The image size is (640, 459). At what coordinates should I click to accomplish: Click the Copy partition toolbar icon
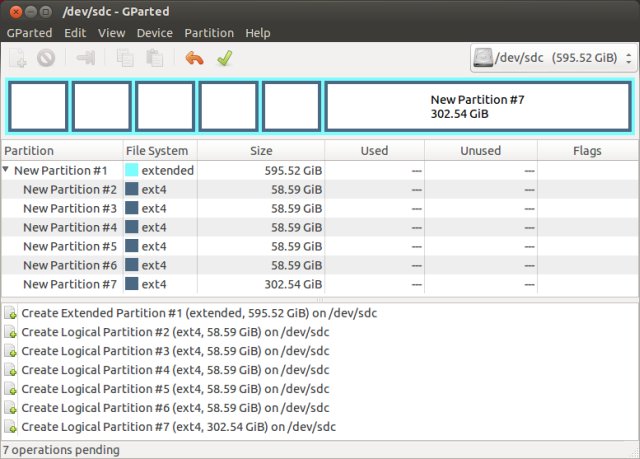click(126, 58)
